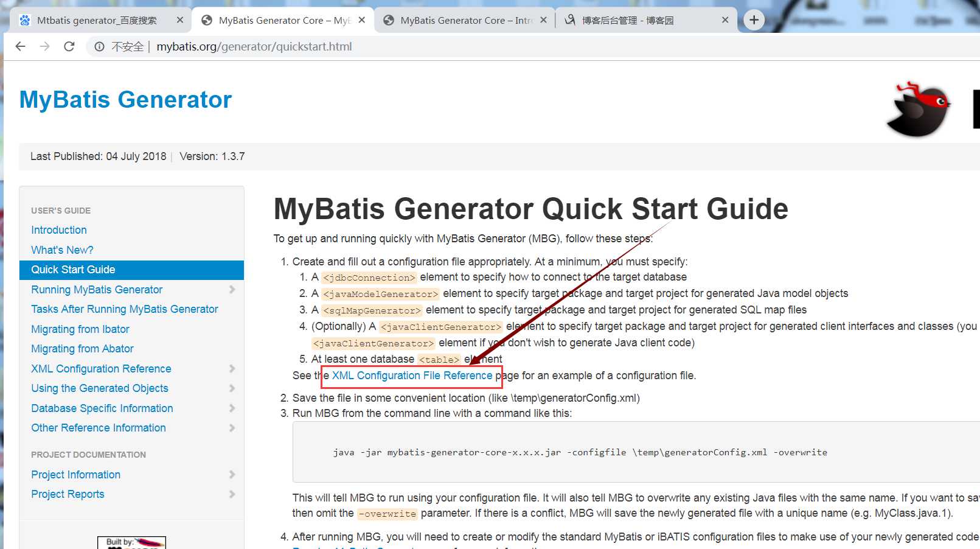Close the active MyBatis Generator Core tab
This screenshot has width=980, height=549.
point(362,20)
